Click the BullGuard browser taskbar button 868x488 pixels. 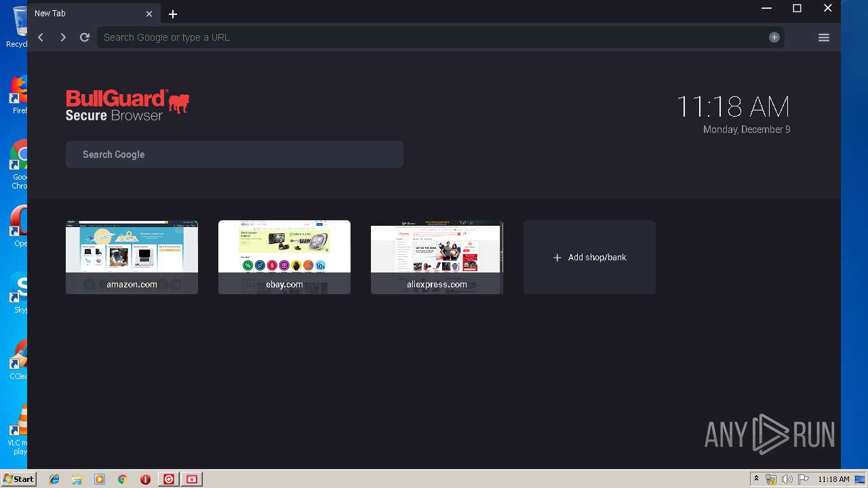click(192, 479)
